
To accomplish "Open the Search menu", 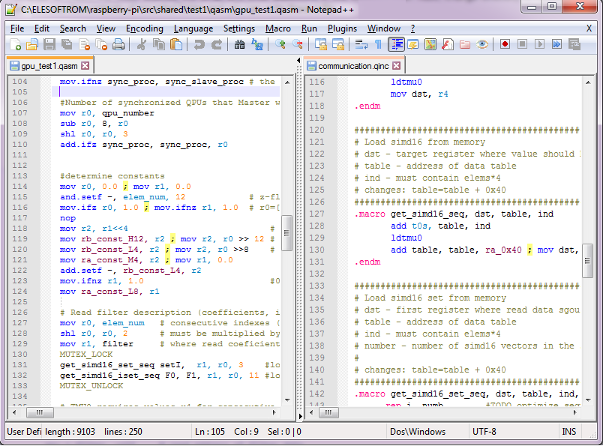I will click(x=73, y=29).
